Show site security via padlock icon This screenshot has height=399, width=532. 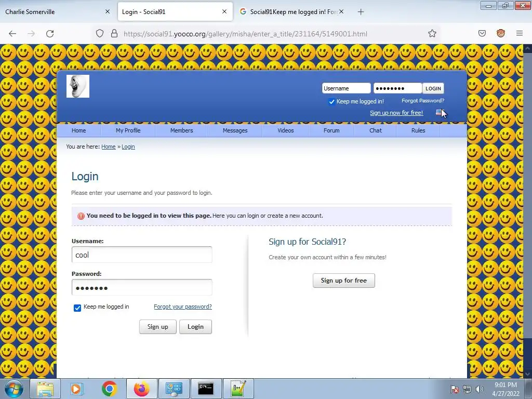[114, 34]
